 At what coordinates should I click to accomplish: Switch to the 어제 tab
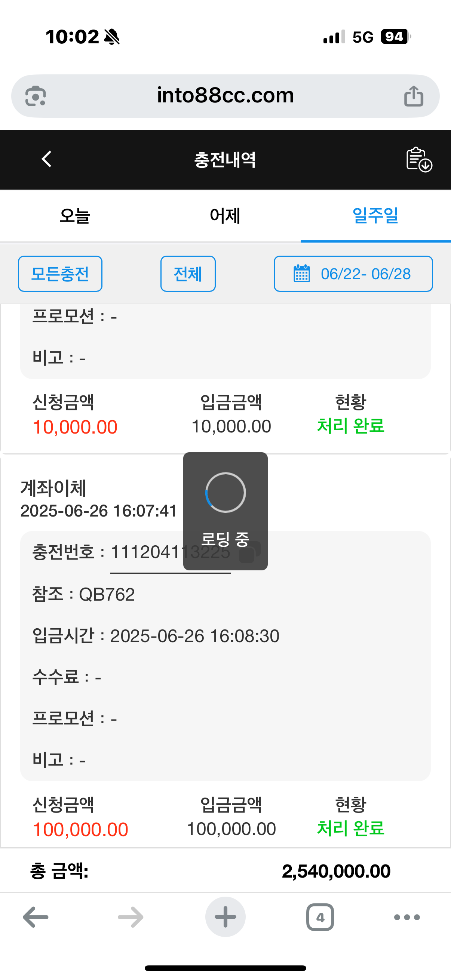225,216
